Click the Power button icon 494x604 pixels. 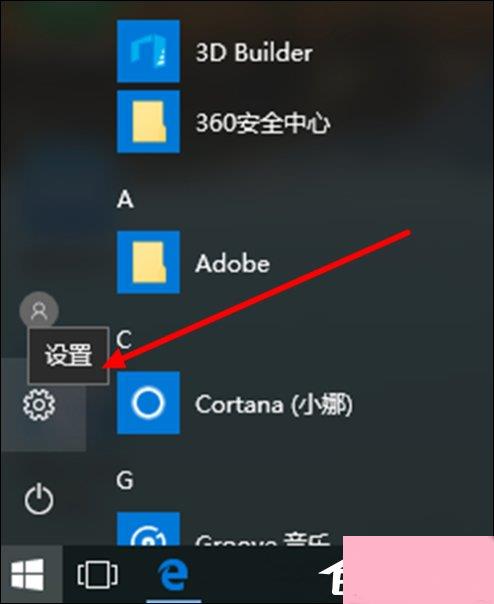39,499
